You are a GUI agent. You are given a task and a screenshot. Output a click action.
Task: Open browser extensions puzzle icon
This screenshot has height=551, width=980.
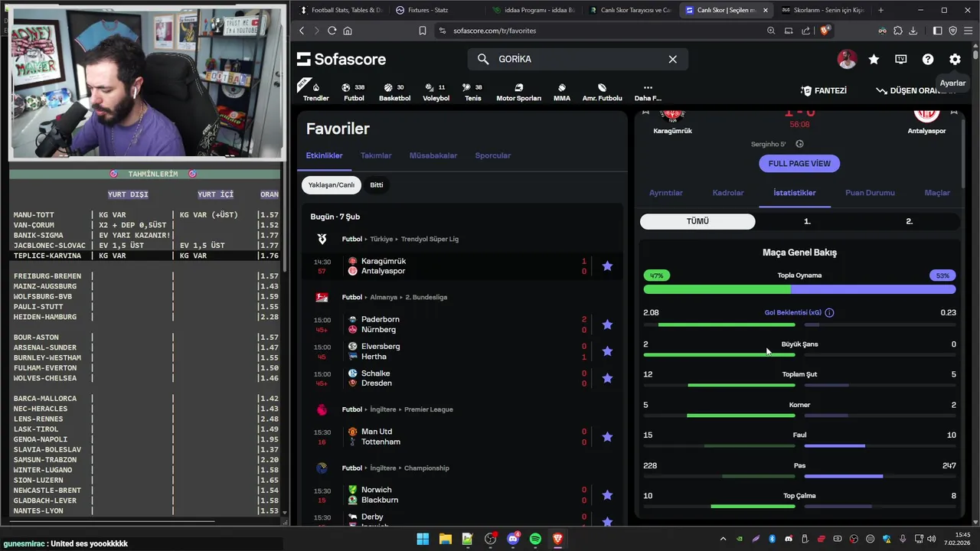click(897, 31)
